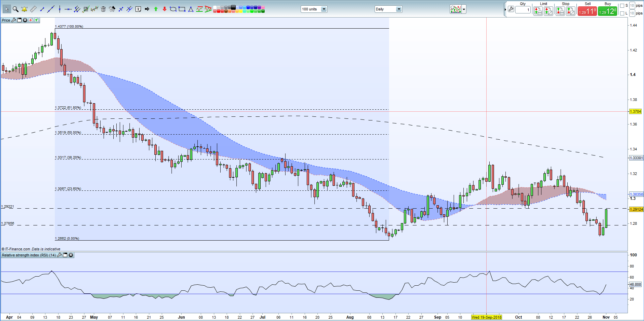Pick the yellow color swatch
This screenshot has height=321, width=644.
[x=241, y=11]
